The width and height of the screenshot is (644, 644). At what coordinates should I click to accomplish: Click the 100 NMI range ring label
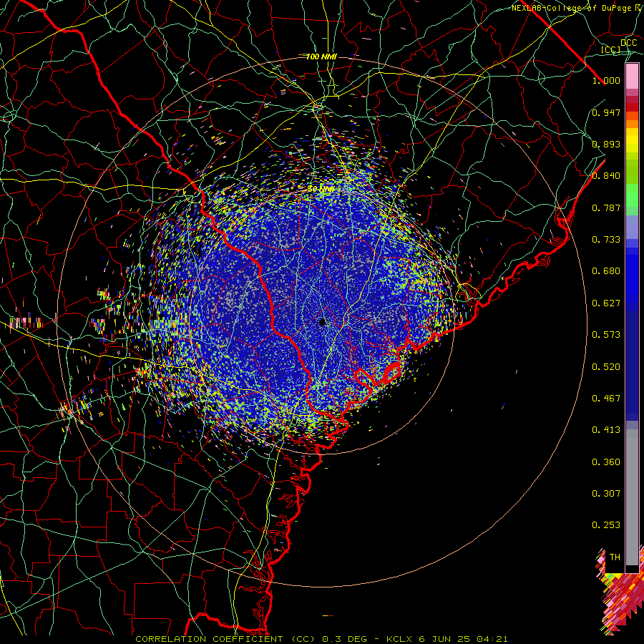click(321, 57)
